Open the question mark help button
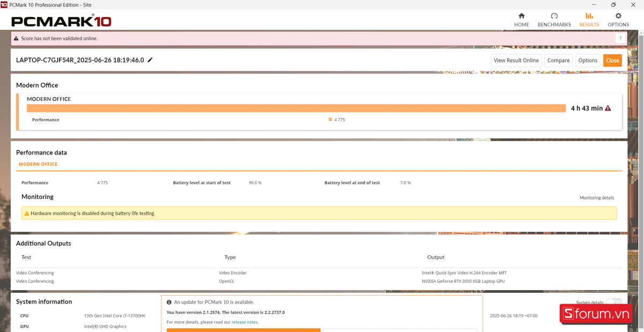Image resolution: width=644 pixels, height=332 pixels. (620, 39)
